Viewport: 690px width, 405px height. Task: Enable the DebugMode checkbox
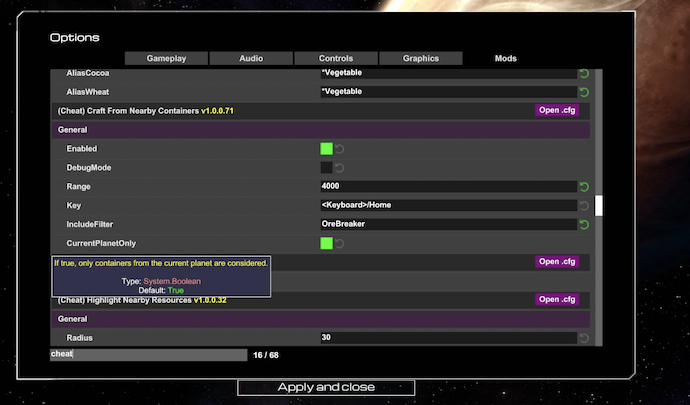326,168
